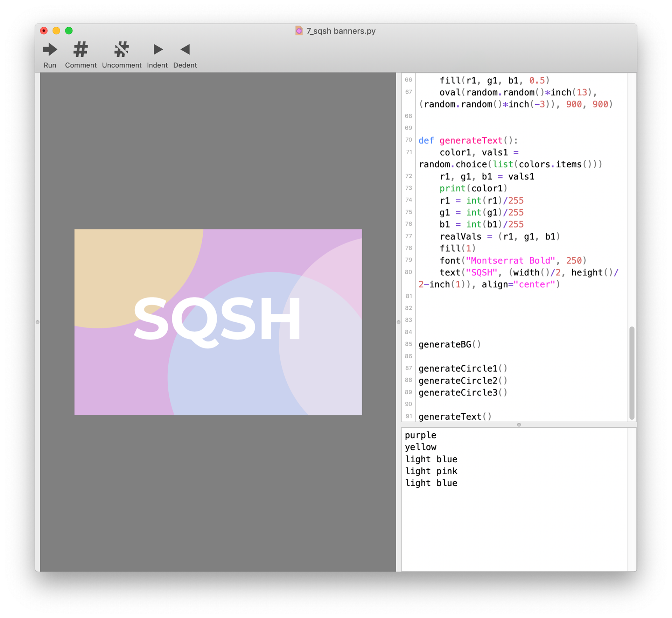Click the 'generateBG()' call
Screen dimensions: 672x618
[450, 344]
